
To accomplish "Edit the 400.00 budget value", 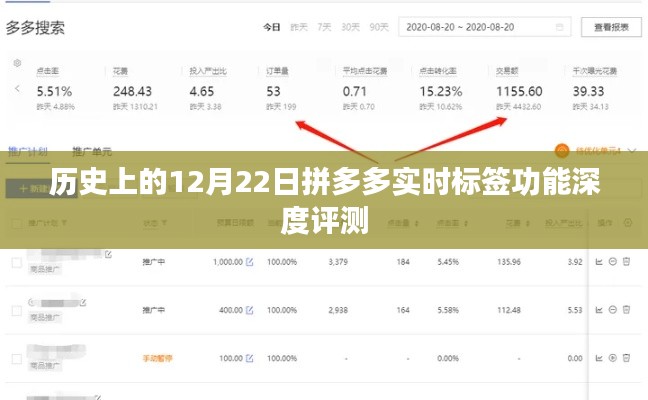I will tap(249, 310).
